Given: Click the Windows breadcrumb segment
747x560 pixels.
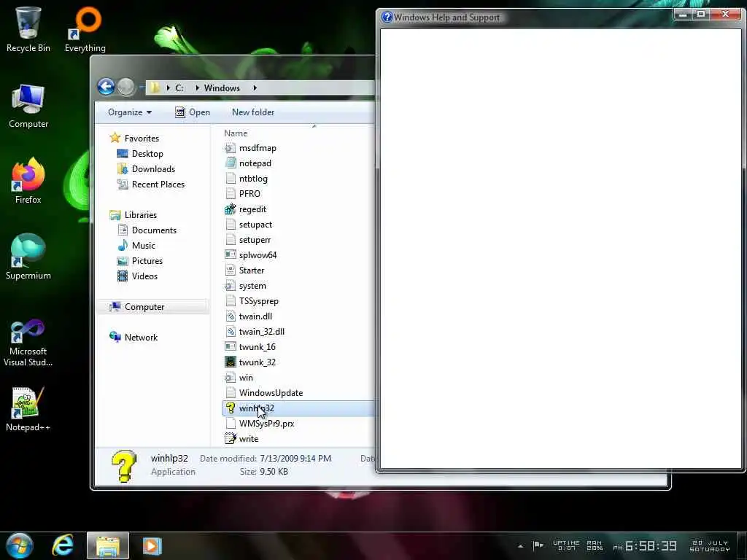Looking at the screenshot, I should pos(222,88).
